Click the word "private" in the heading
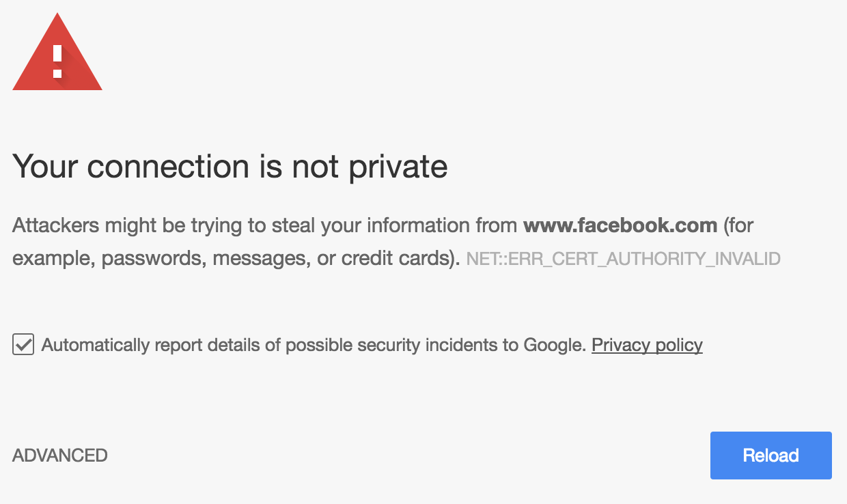847x504 pixels. point(398,167)
